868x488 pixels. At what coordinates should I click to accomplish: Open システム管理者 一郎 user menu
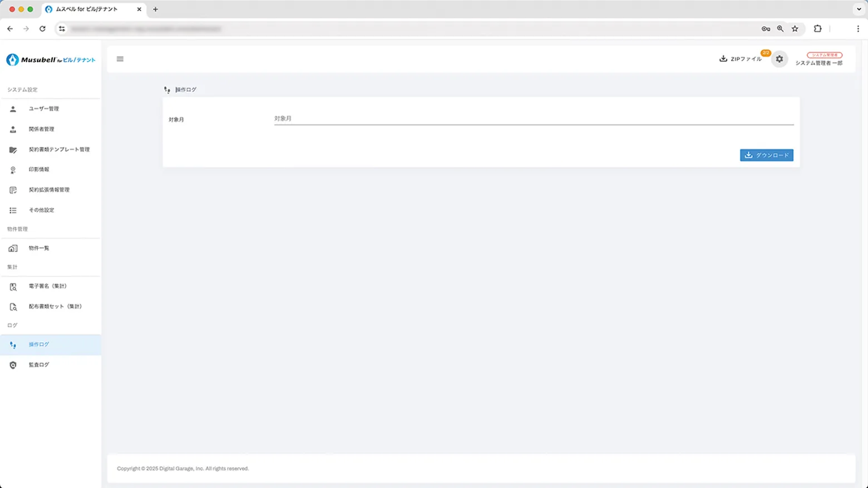[818, 60]
